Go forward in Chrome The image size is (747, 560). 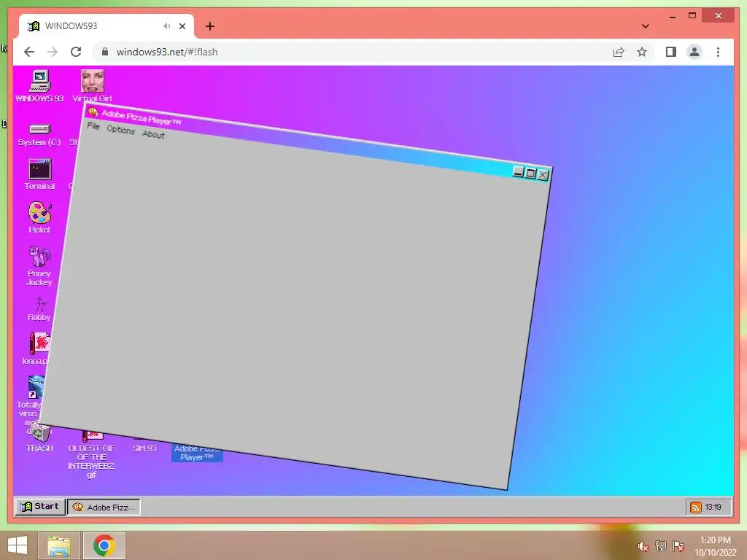[53, 52]
